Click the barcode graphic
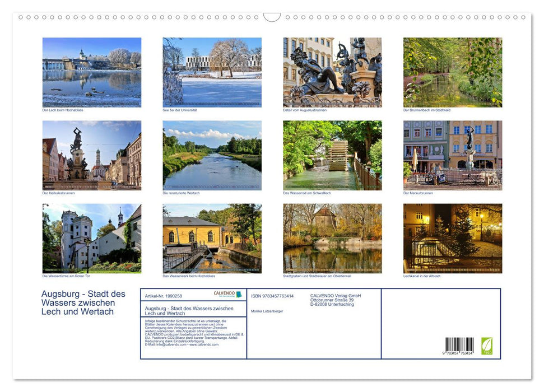This screenshot has height=392, width=544. (459, 343)
